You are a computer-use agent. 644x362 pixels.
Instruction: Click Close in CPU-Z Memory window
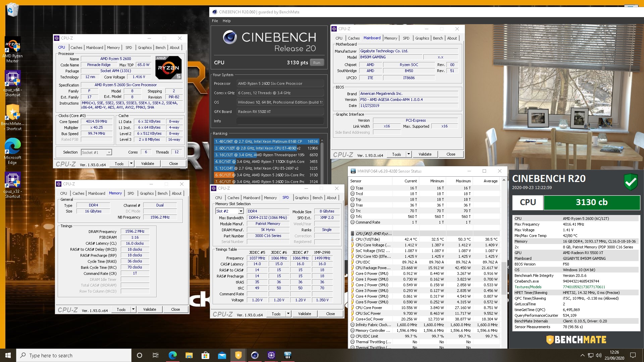pos(175,309)
